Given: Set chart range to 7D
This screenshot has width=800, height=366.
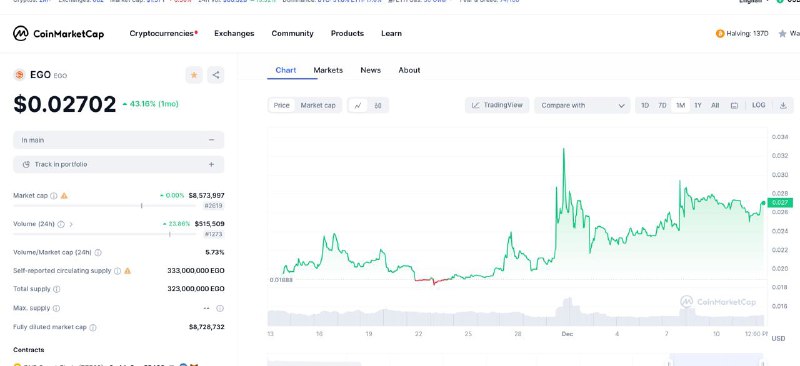Looking at the screenshot, I should [662, 106].
